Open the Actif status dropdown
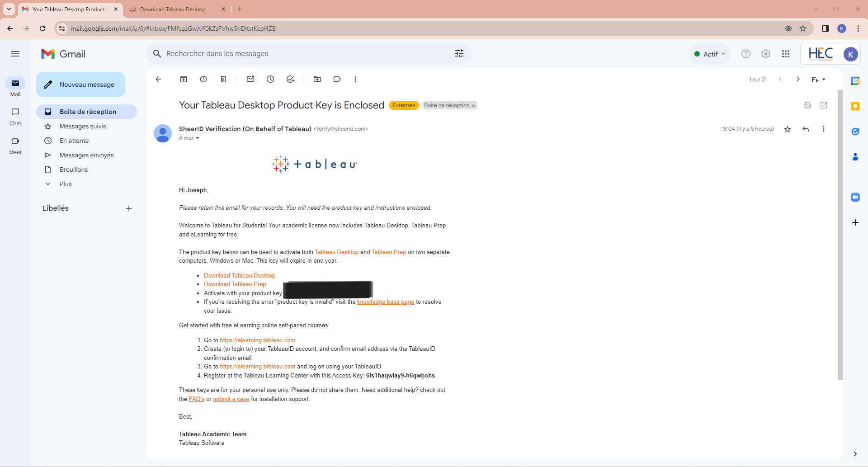868x467 pixels. click(x=710, y=54)
